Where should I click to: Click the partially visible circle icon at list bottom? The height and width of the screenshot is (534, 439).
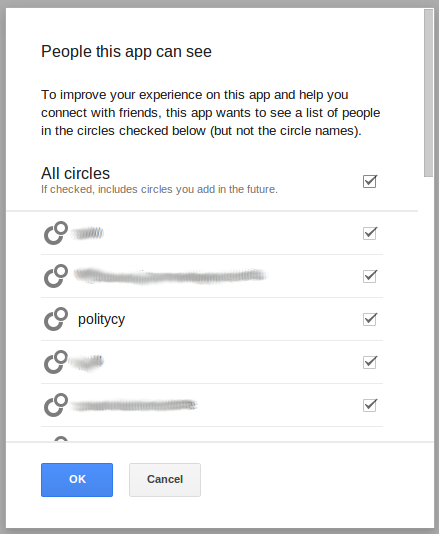click(x=61, y=439)
